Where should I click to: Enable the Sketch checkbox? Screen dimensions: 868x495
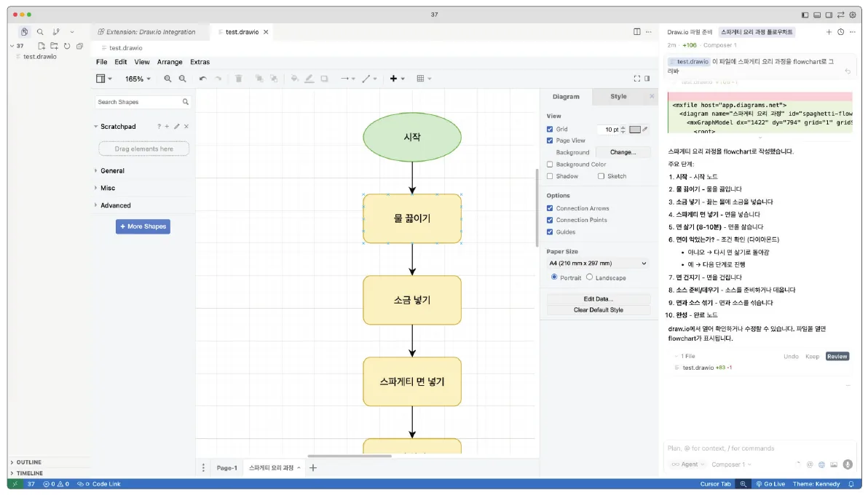coord(601,176)
